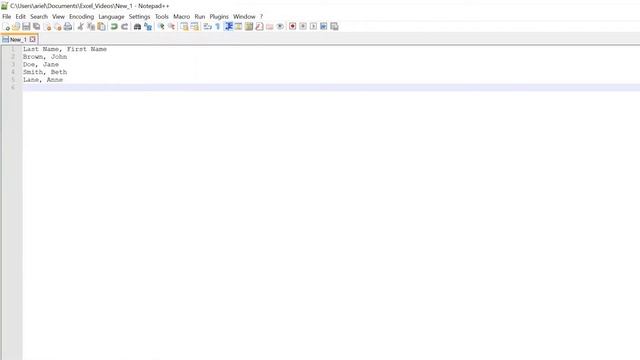Click the line 'Smith, Beth'

click(x=45, y=72)
